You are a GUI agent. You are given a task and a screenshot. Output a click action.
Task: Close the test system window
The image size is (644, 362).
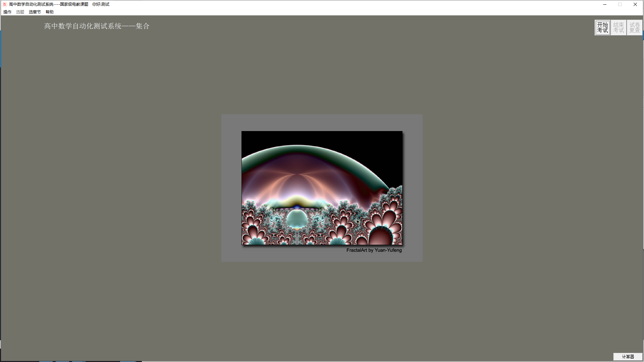point(635,4)
